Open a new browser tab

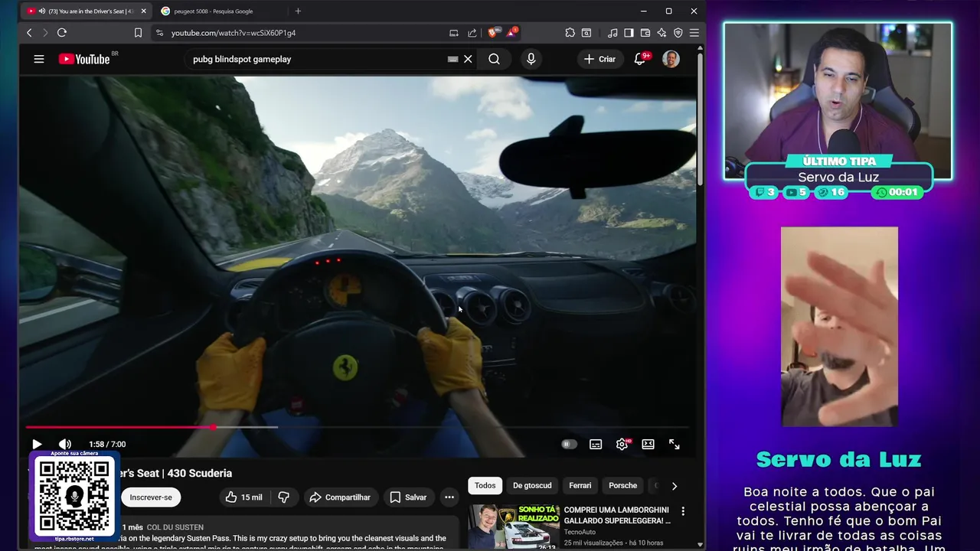(298, 11)
